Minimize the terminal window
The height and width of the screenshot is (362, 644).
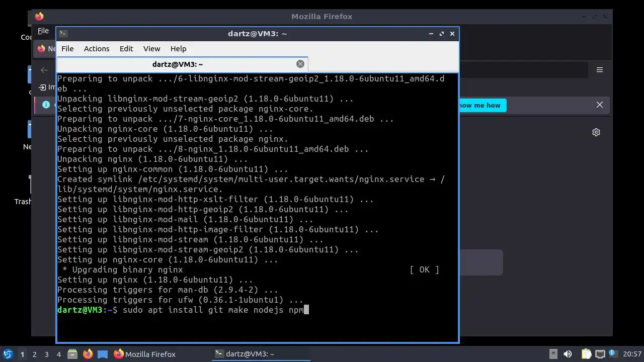click(x=431, y=34)
